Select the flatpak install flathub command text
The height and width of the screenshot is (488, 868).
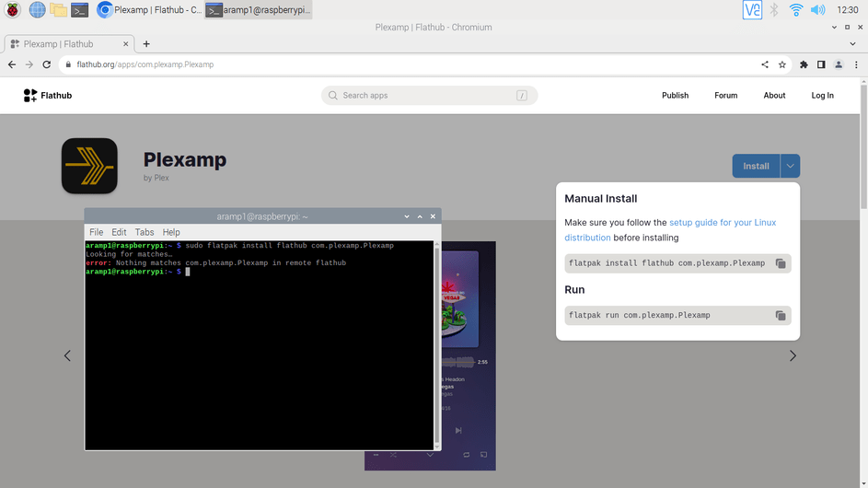(x=666, y=263)
